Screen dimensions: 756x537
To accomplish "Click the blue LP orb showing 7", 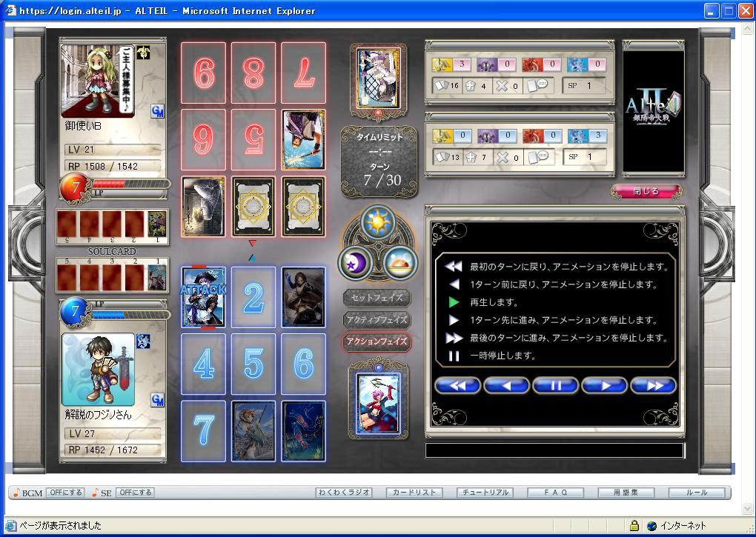I will click(x=75, y=312).
